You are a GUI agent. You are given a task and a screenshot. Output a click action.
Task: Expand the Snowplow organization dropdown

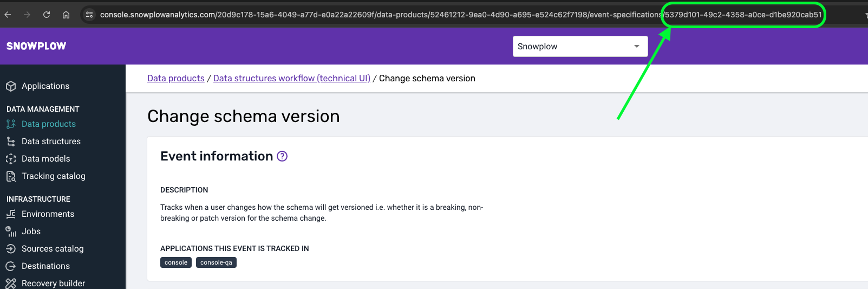[x=580, y=46]
